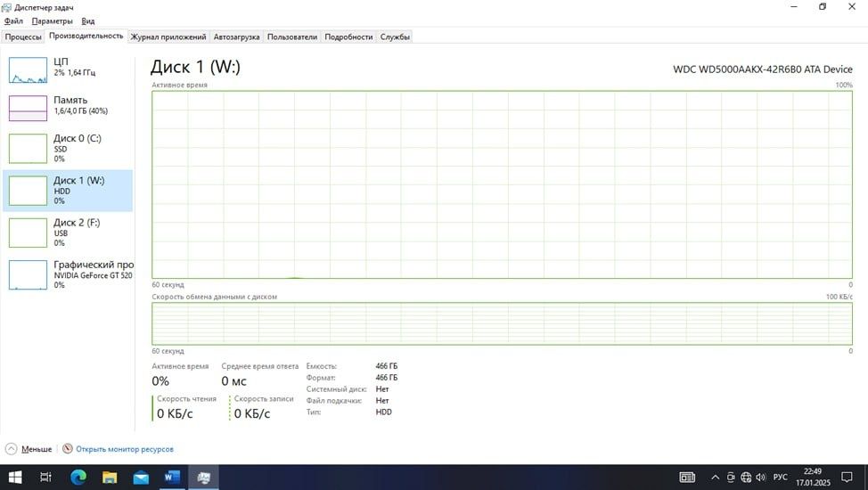Select Диск 1 (W:) HDD in sidebar
868x490 pixels.
click(x=68, y=191)
